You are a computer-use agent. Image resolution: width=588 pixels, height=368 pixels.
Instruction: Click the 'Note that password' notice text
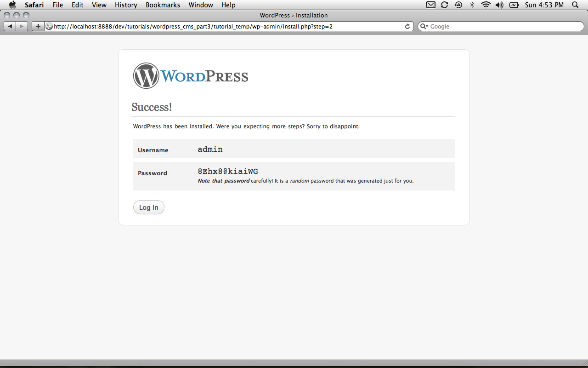tap(224, 181)
